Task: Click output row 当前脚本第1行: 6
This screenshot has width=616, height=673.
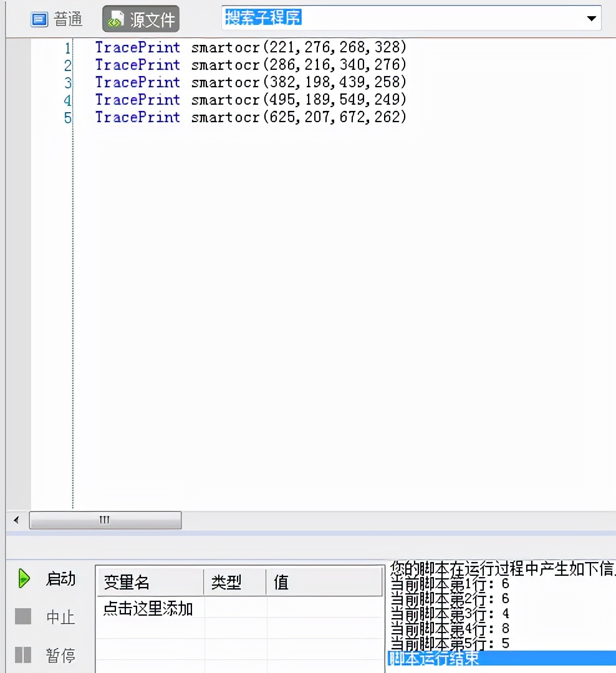Action: click(x=450, y=584)
